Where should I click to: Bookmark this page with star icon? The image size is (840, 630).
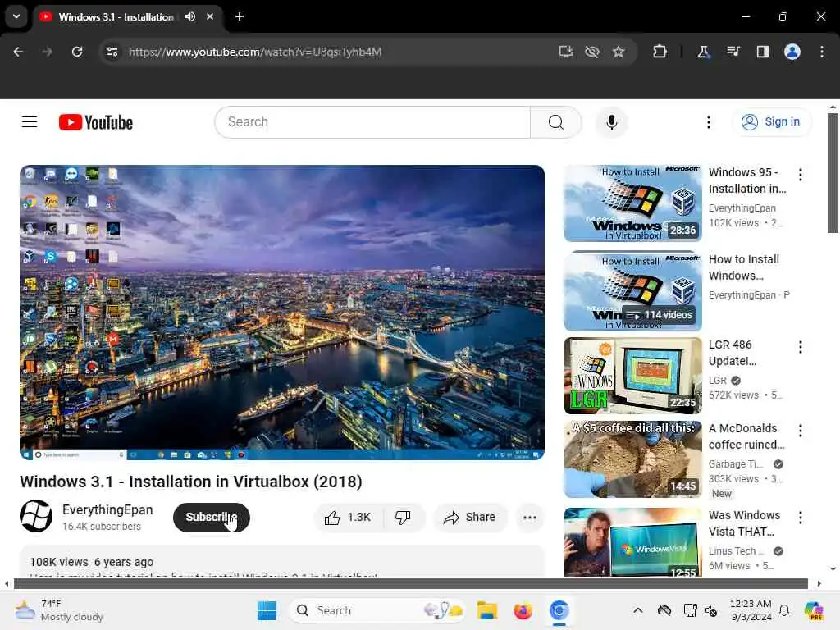coord(619,52)
